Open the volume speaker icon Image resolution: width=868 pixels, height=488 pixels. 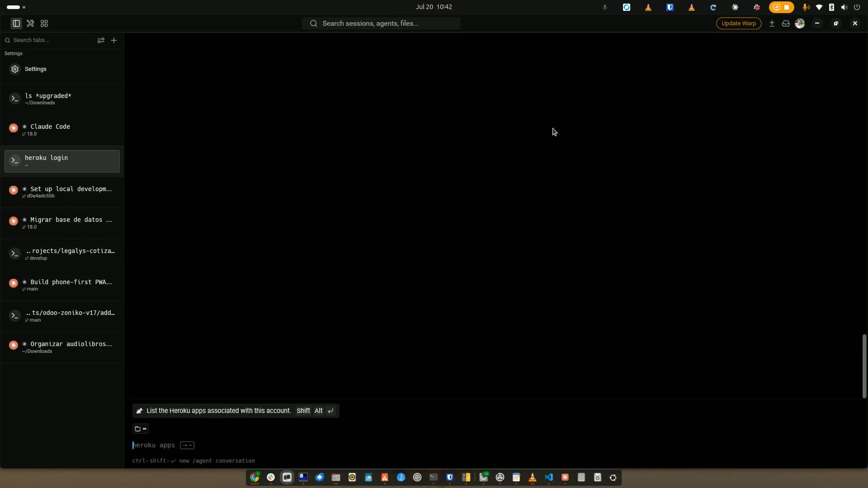(844, 7)
